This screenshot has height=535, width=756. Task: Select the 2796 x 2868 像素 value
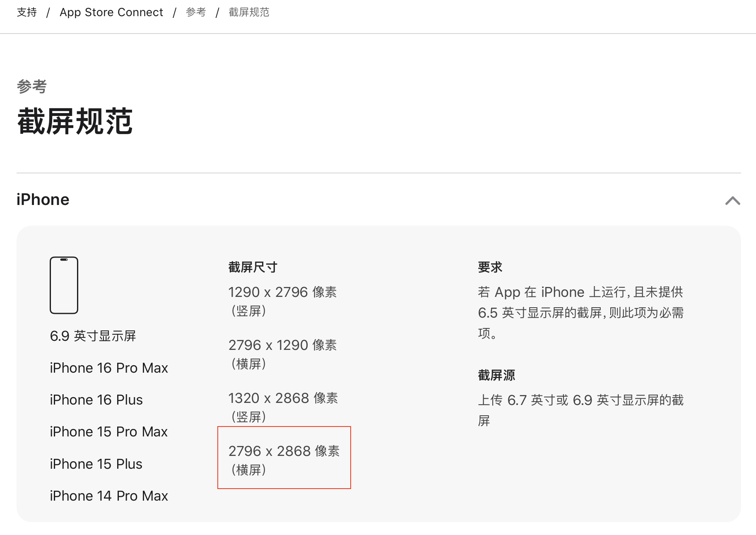(284, 451)
